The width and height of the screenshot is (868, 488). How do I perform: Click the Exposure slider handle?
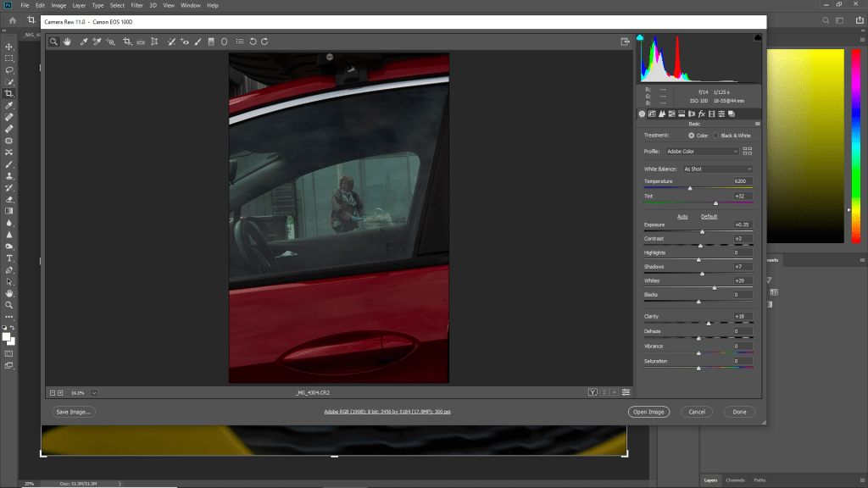(x=702, y=231)
